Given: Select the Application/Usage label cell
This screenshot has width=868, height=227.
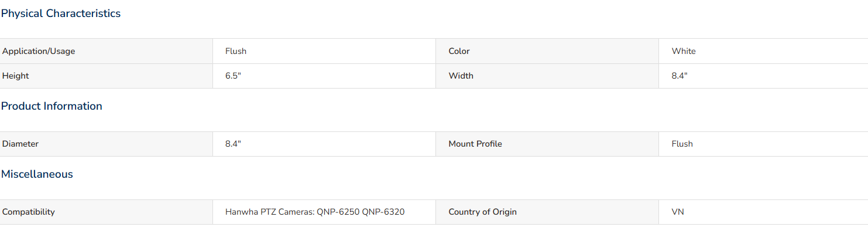Looking at the screenshot, I should 106,51.
